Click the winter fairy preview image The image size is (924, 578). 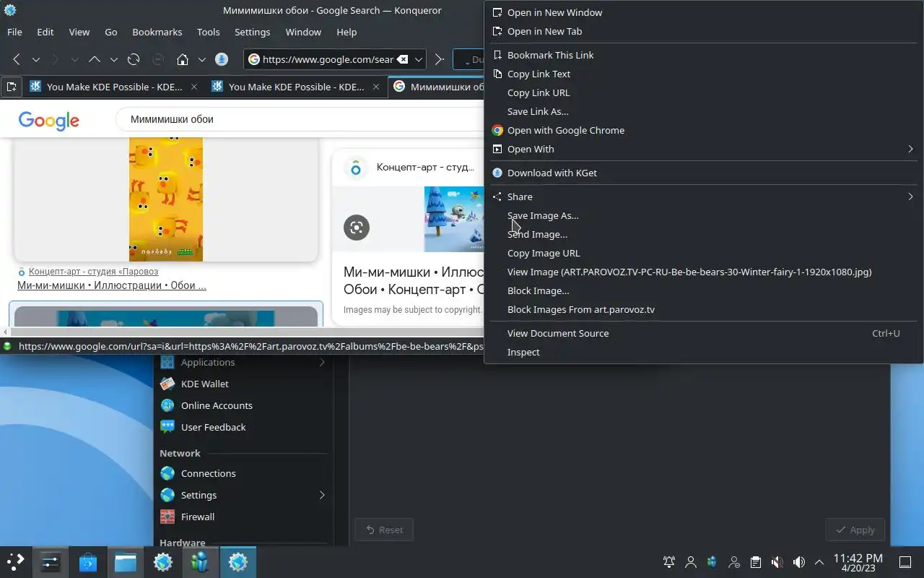click(454, 220)
